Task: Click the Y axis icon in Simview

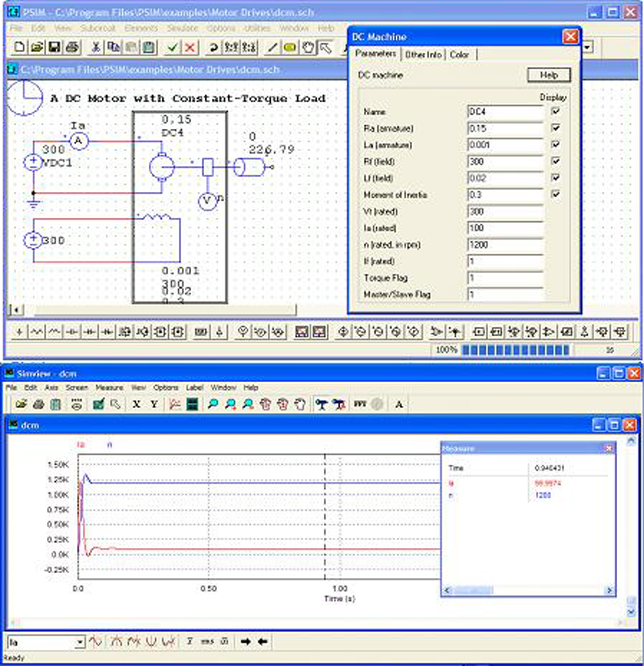Action: point(154,404)
